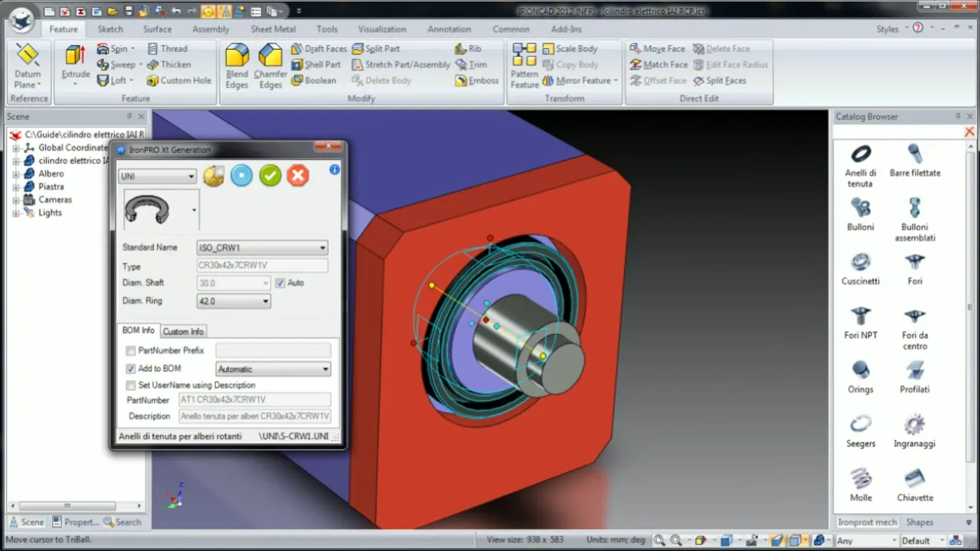The image size is (980, 551).
Task: Switch to the Custom Info tab
Action: [x=183, y=331]
